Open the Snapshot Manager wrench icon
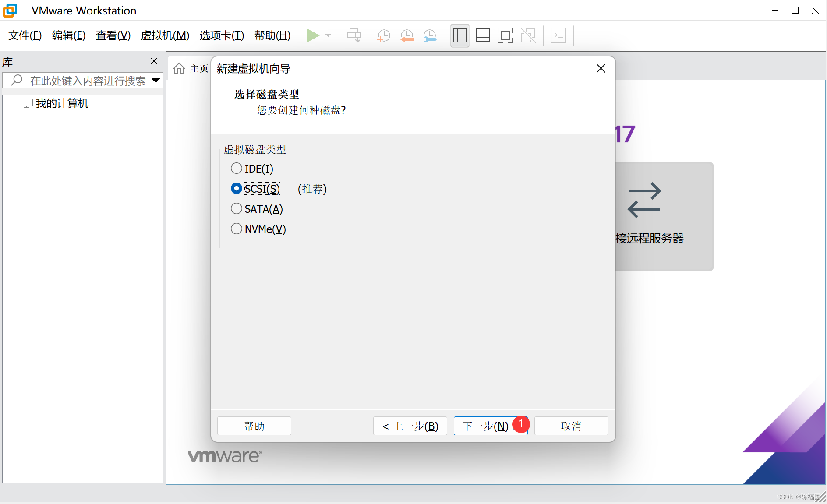827x504 pixels. tap(430, 35)
